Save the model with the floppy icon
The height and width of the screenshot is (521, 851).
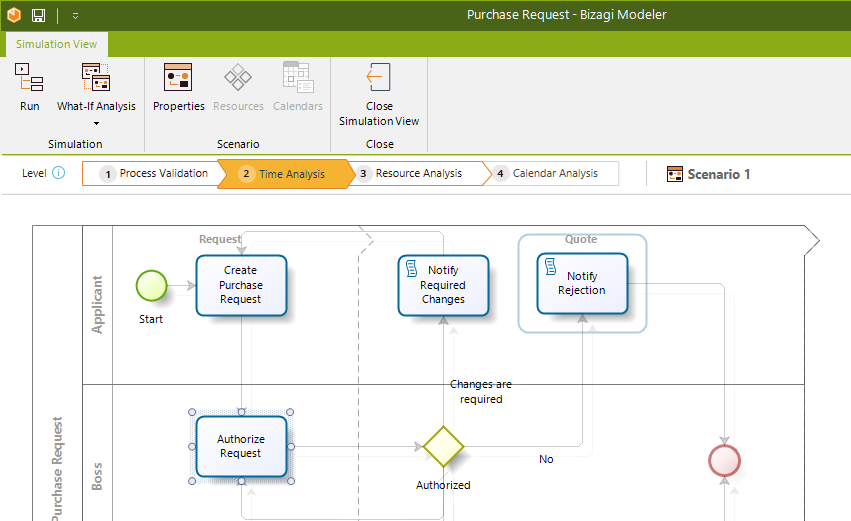(x=39, y=15)
